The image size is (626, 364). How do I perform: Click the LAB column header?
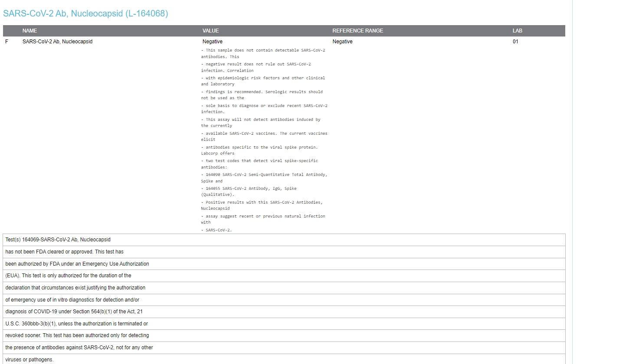(517, 31)
